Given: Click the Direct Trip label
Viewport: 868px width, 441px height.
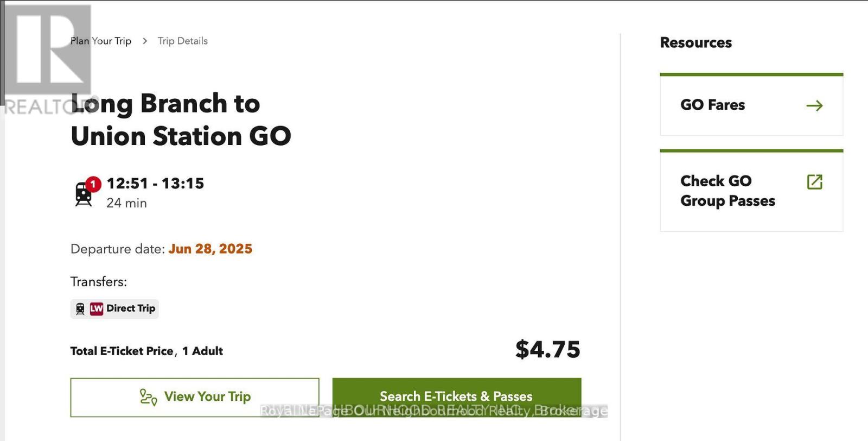Looking at the screenshot, I should 131,308.
